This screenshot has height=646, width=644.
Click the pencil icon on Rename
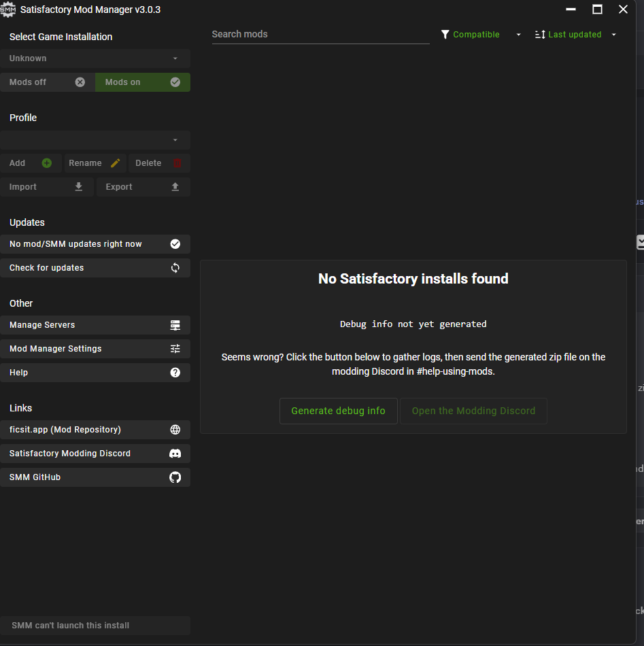tap(116, 163)
